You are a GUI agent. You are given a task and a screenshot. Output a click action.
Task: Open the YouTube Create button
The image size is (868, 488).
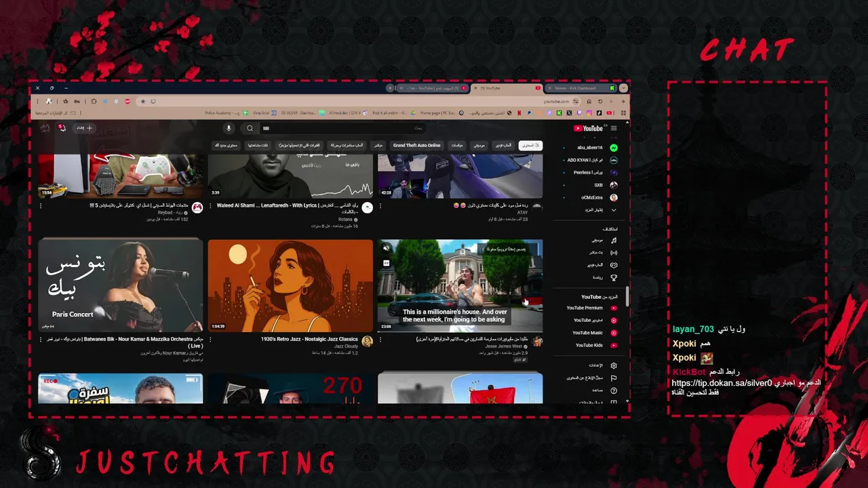pos(85,128)
